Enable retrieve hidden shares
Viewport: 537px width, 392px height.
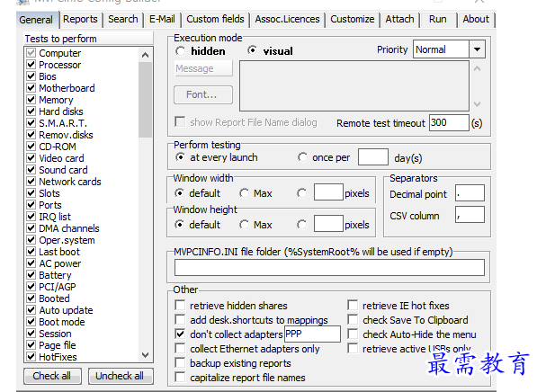pos(180,305)
